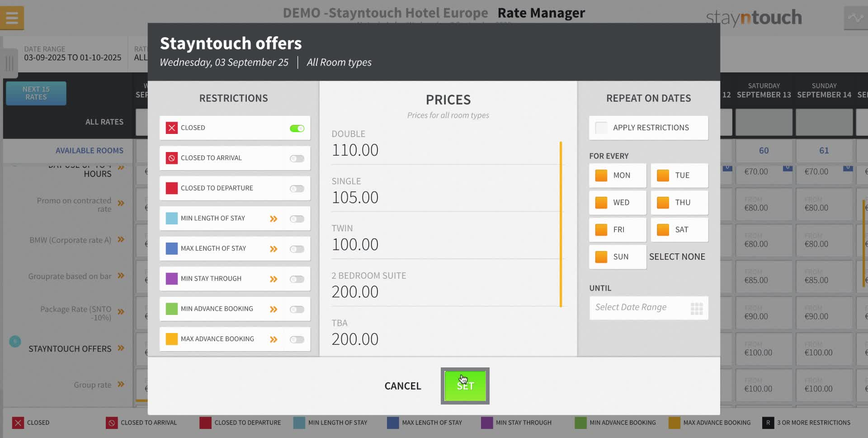Click Sunday September 14 column header
This screenshot has width=868, height=438.
(824, 90)
